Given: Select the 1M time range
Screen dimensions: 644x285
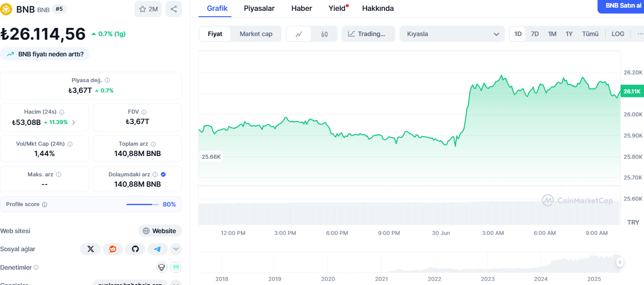Looking at the screenshot, I should coord(552,34).
